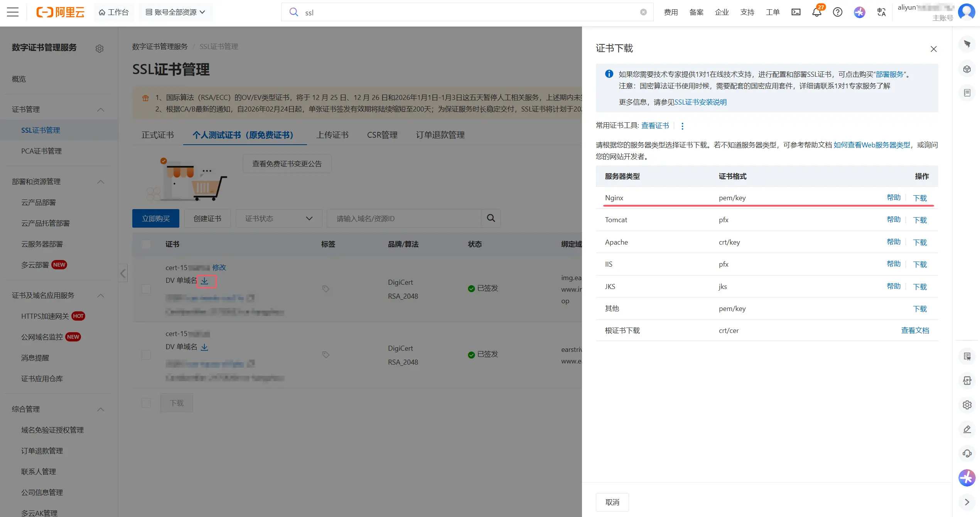
Task: Click 下载 for the Nginx server type
Action: pyautogui.click(x=920, y=198)
